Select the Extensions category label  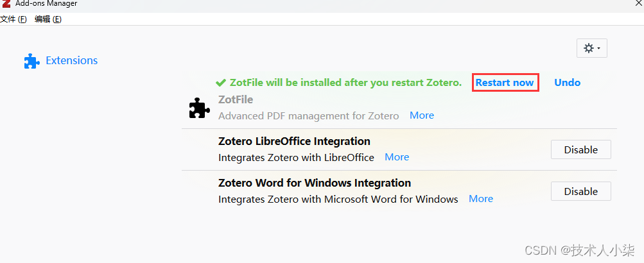tap(71, 60)
